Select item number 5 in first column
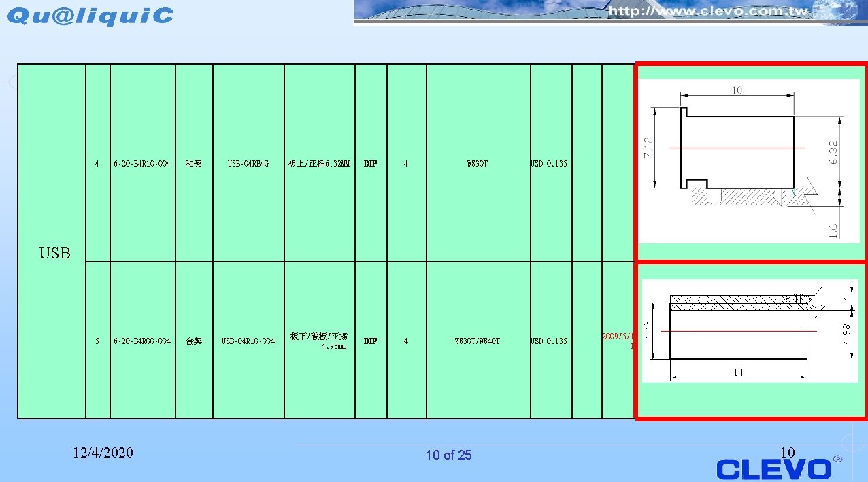The image size is (868, 482). pos(97,341)
